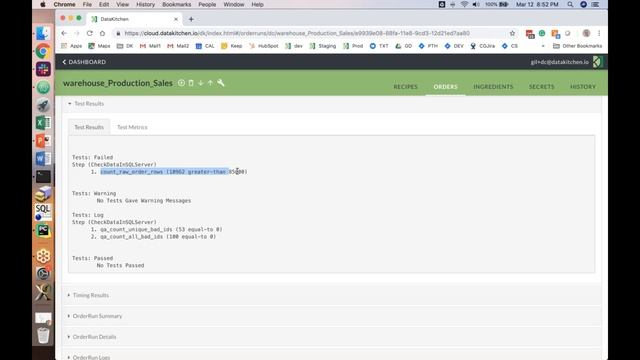Open Word from the dock

[x=43, y=158]
